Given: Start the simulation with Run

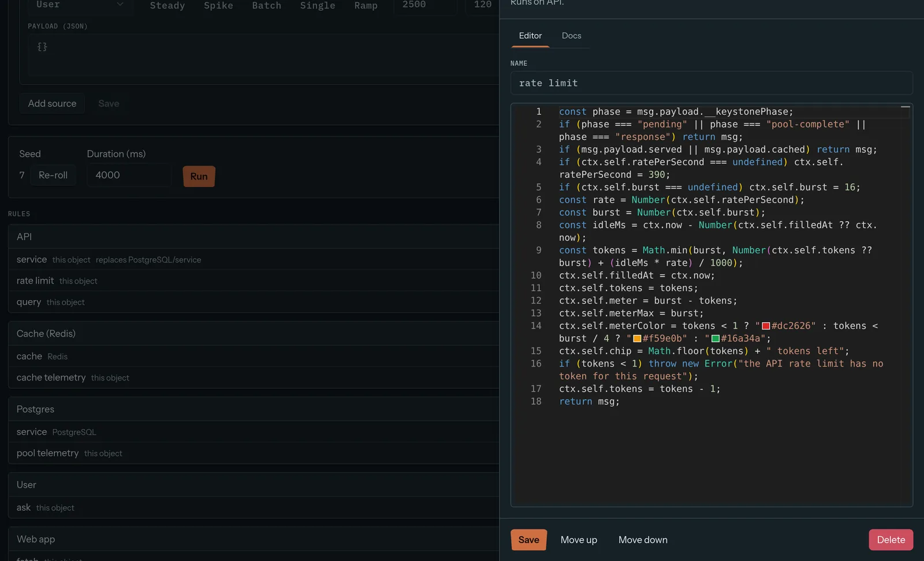Looking at the screenshot, I should point(199,176).
